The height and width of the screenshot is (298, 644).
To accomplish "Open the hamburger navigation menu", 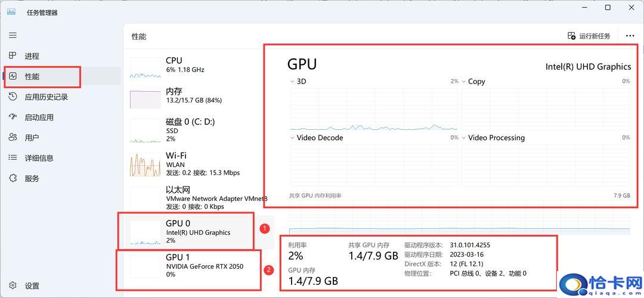I will click(x=13, y=36).
